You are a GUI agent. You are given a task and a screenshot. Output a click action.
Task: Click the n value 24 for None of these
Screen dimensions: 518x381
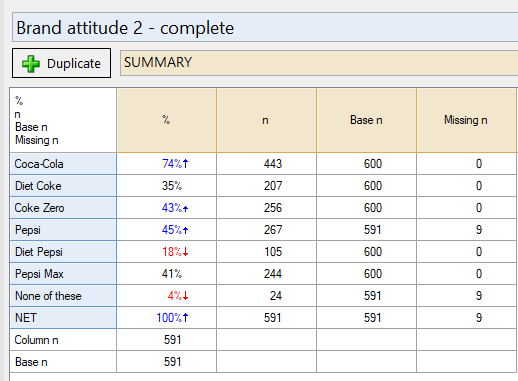click(266, 296)
